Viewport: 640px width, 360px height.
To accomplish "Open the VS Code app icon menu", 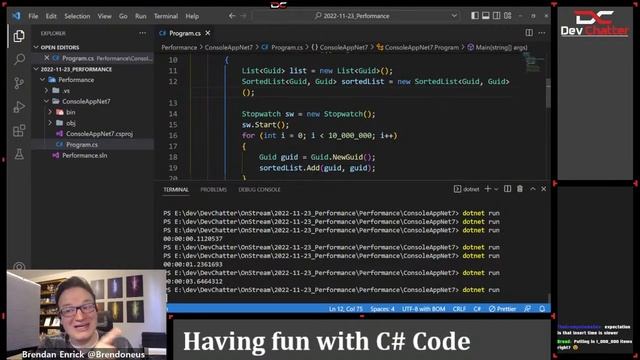I will click(x=16, y=16).
